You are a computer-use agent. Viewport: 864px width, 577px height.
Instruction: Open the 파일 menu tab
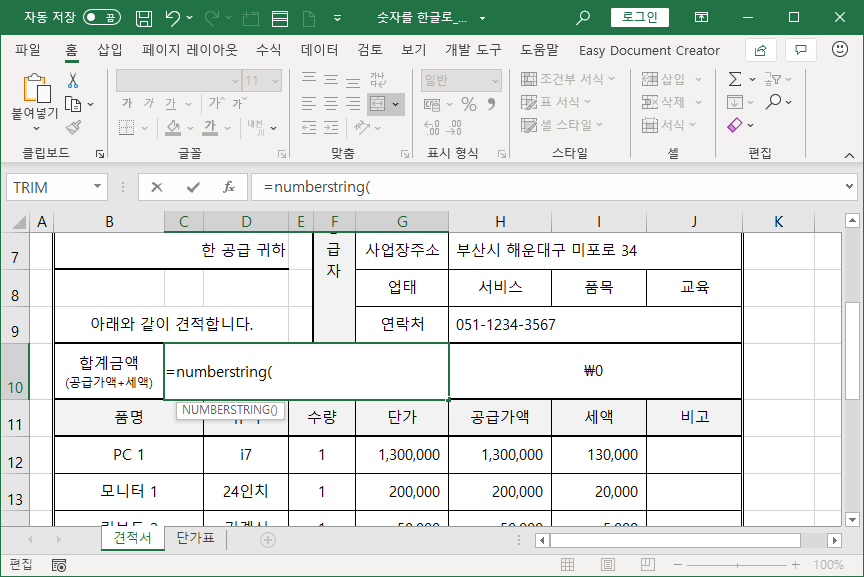click(28, 50)
